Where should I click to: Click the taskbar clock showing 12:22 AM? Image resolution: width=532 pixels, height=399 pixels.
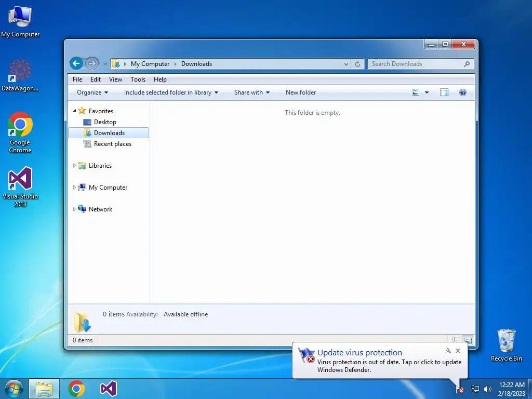[x=512, y=389]
